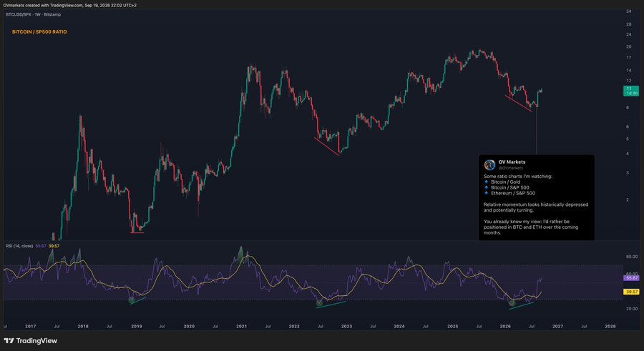Click the purple RSI value tag 55.67

[631, 278]
